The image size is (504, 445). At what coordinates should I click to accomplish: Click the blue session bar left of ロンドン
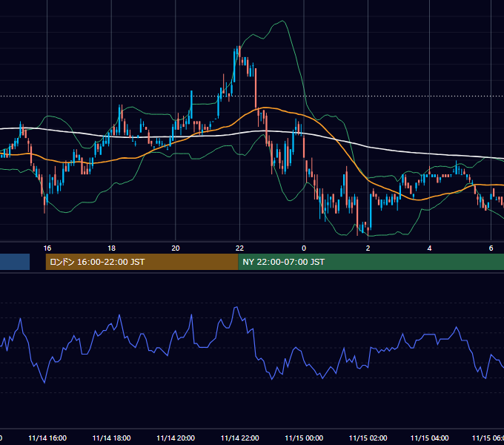click(x=15, y=262)
